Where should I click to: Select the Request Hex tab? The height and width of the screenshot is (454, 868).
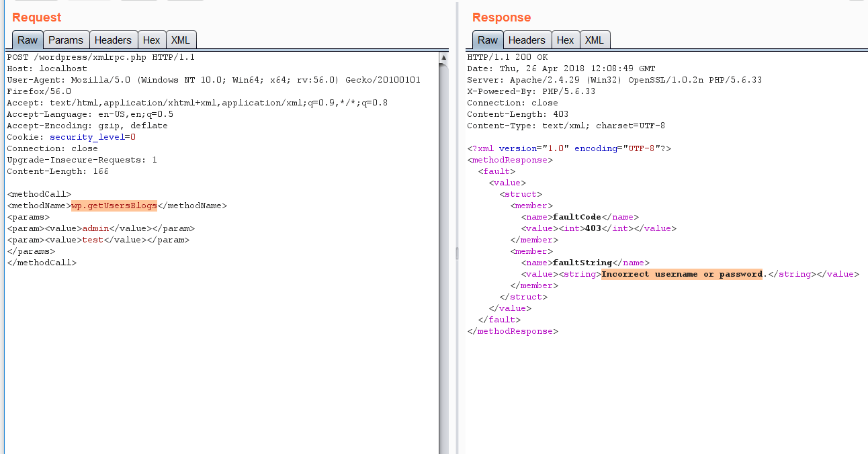click(151, 40)
